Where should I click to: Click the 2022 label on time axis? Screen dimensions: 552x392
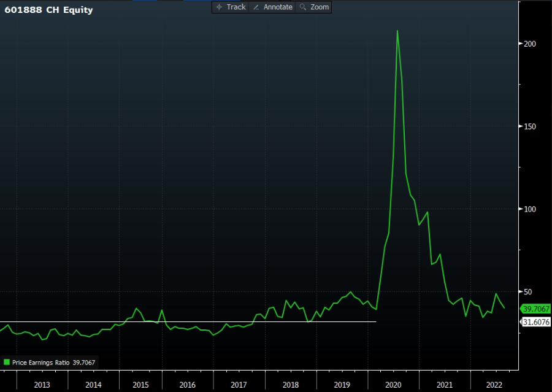(x=493, y=385)
